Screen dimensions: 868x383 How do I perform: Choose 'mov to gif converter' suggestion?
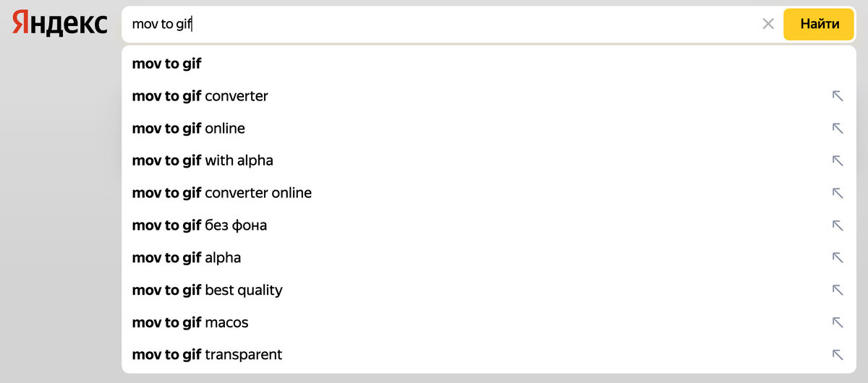pyautogui.click(x=200, y=96)
